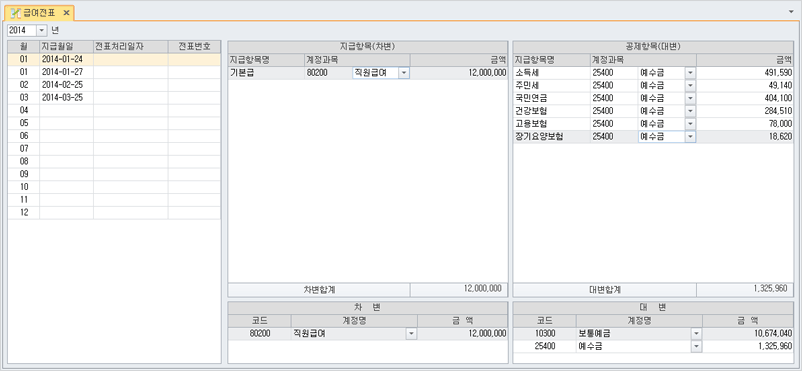Viewport: 802px width, 371px height.
Task: Click the year field showing 2014
Action: pyautogui.click(x=22, y=30)
